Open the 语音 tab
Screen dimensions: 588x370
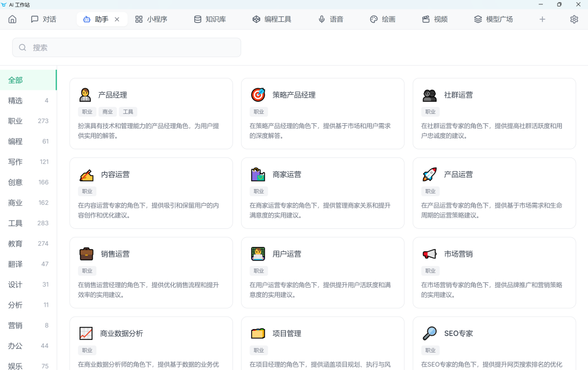(x=331, y=19)
